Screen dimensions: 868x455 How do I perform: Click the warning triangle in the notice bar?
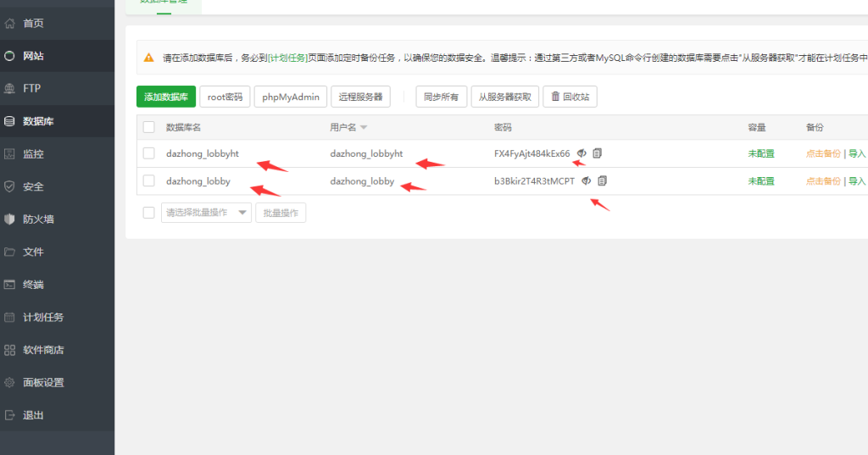point(148,58)
